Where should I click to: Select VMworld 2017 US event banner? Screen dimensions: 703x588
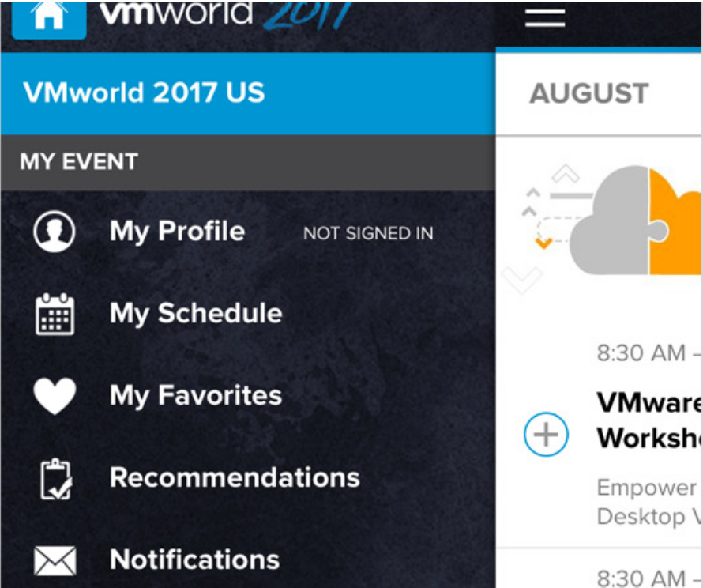coord(248,93)
